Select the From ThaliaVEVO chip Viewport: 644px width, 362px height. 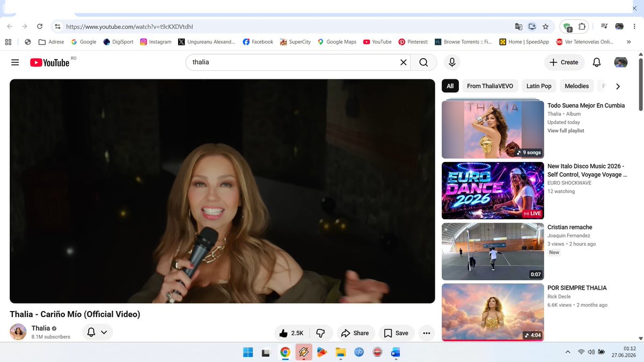[x=490, y=86]
